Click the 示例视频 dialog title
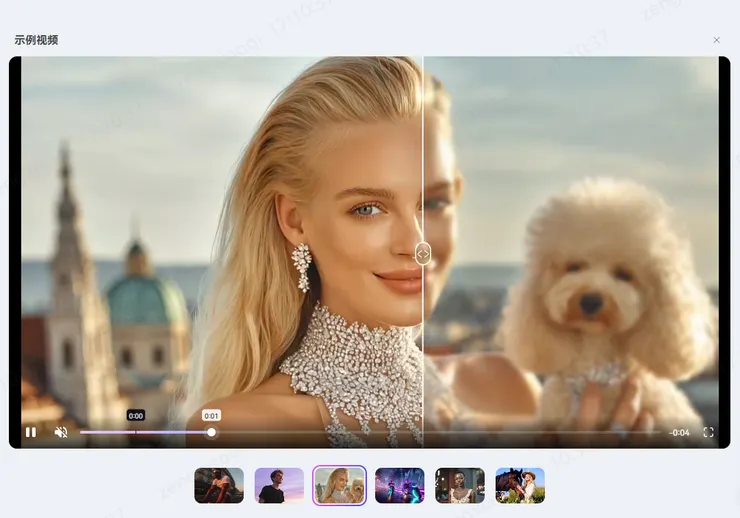740x518 pixels. (36, 40)
